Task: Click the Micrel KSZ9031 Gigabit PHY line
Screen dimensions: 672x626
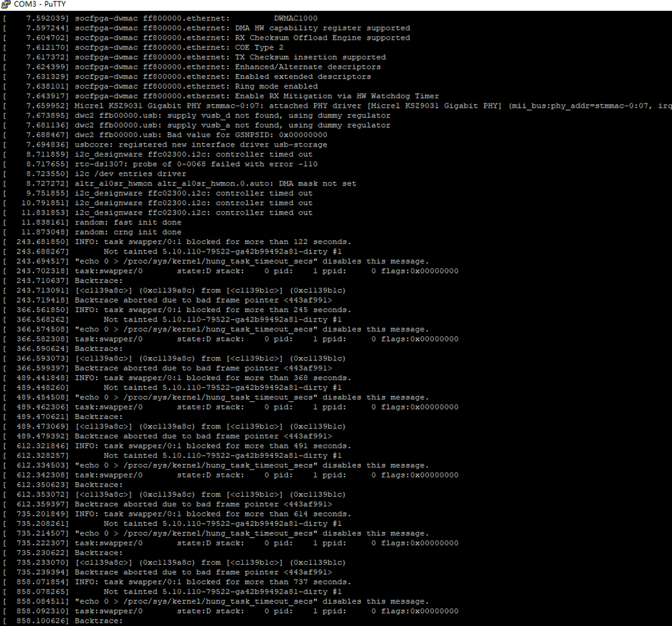Action: coord(337,106)
